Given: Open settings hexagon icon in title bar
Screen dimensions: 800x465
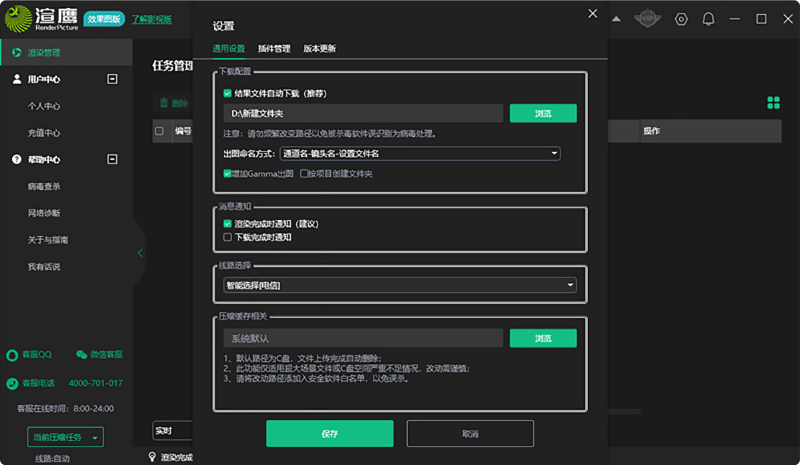Looking at the screenshot, I should [x=681, y=19].
